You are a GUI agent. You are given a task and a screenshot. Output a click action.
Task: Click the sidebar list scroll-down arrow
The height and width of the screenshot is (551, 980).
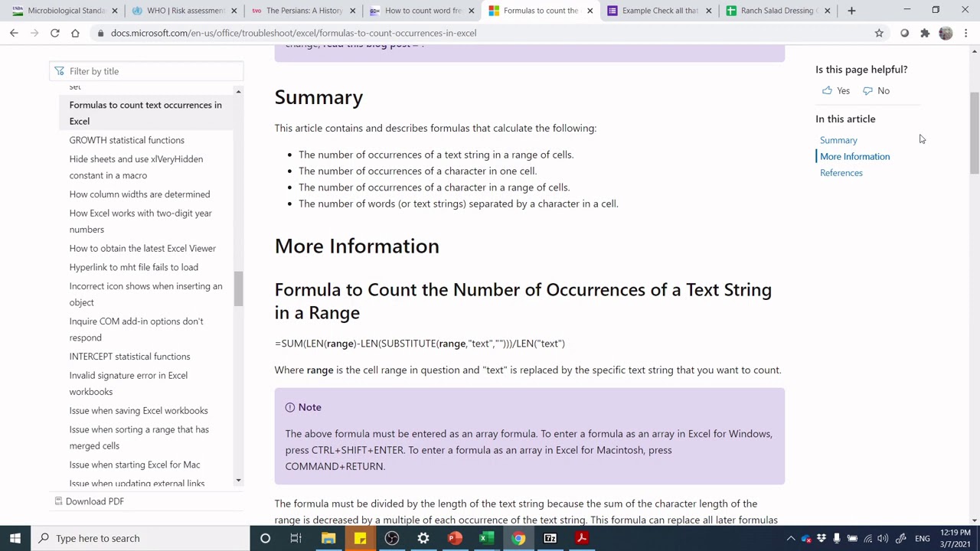[238, 480]
